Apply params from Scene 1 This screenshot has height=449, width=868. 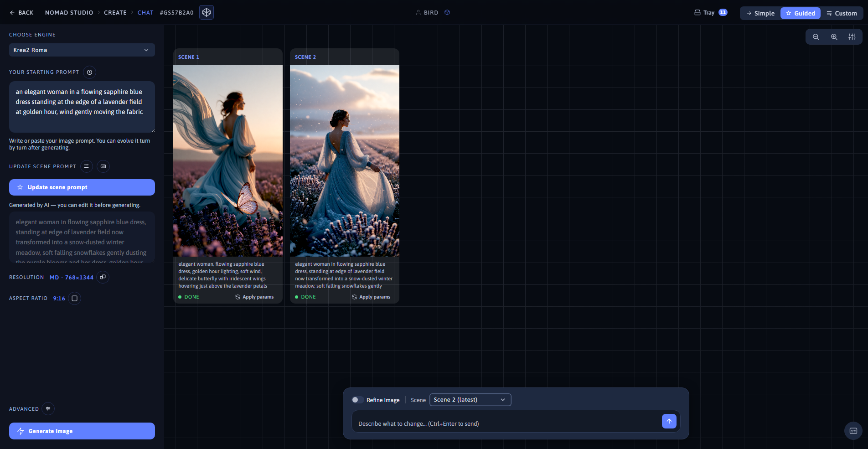click(x=254, y=297)
